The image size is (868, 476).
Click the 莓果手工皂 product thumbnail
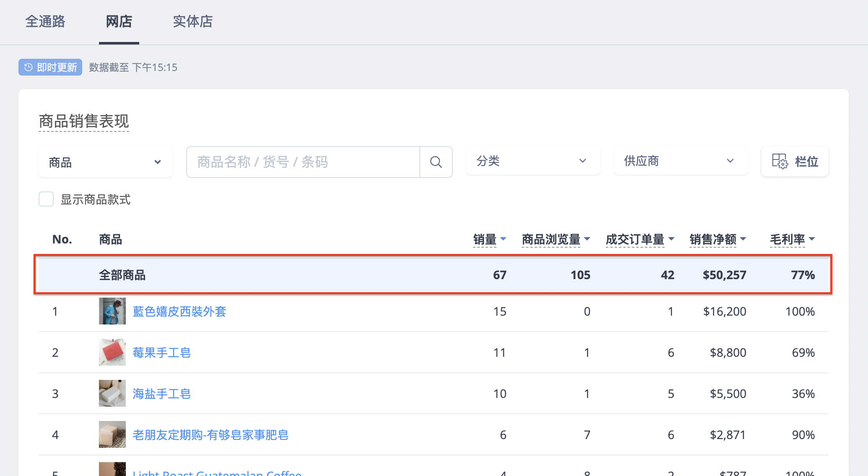[112, 352]
